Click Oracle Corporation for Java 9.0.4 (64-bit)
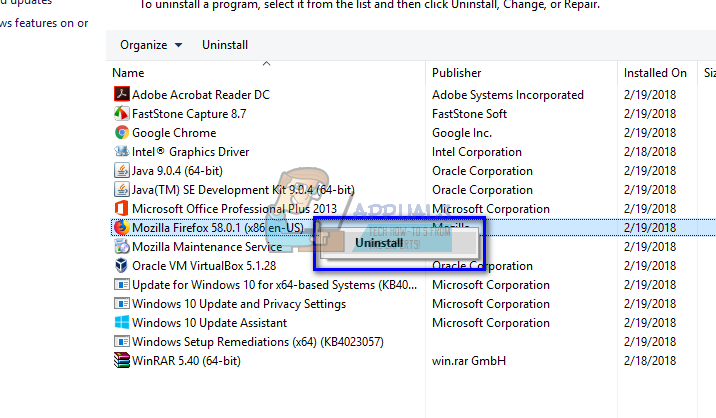 (482, 171)
